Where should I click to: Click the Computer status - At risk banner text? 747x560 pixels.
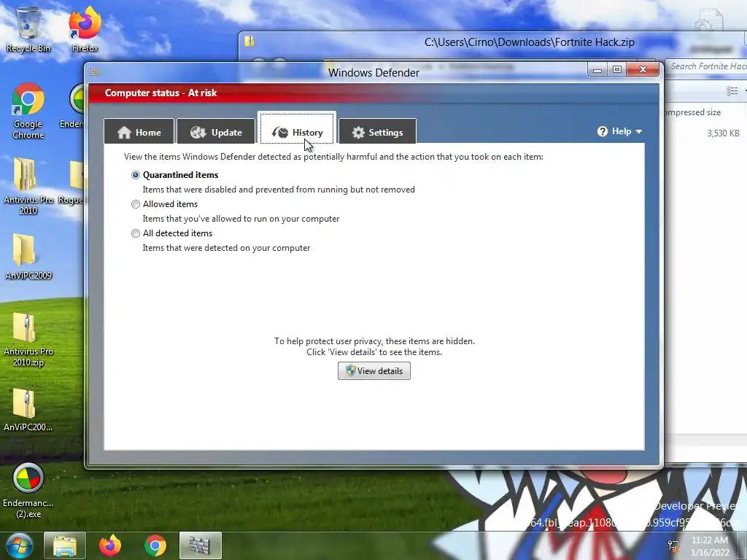pyautogui.click(x=160, y=93)
